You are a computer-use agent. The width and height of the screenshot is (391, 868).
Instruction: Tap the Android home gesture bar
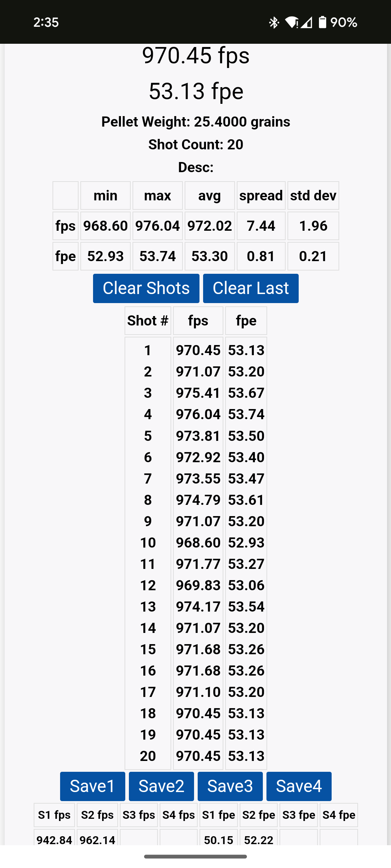click(x=195, y=856)
